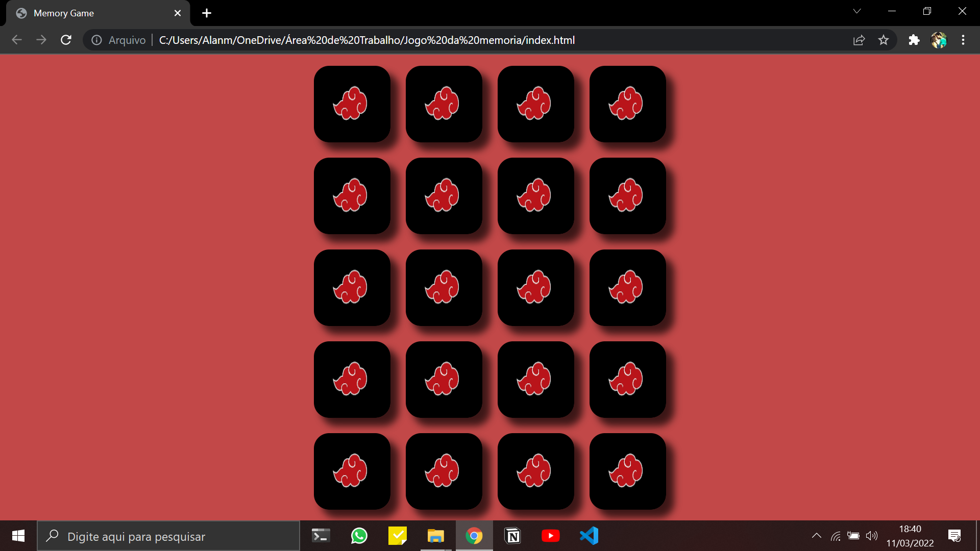
Task: Open the yellow checklist notes app from taskbar
Action: 398,536
